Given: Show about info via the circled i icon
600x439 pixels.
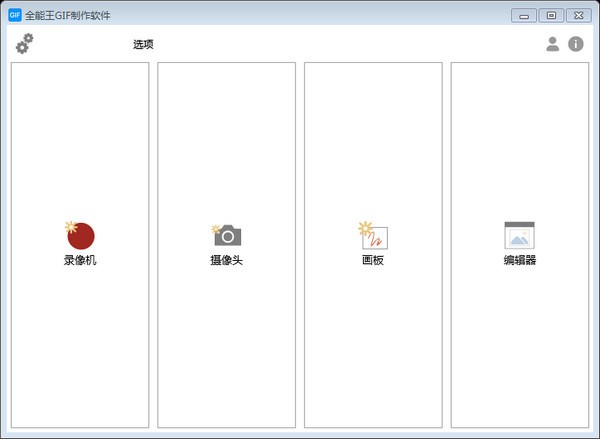Looking at the screenshot, I should (x=576, y=44).
